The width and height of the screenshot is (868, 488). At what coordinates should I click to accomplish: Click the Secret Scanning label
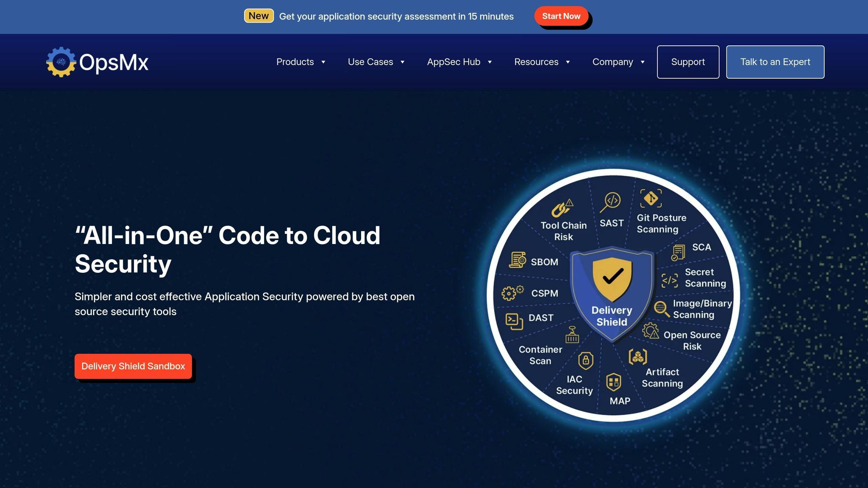click(x=705, y=277)
